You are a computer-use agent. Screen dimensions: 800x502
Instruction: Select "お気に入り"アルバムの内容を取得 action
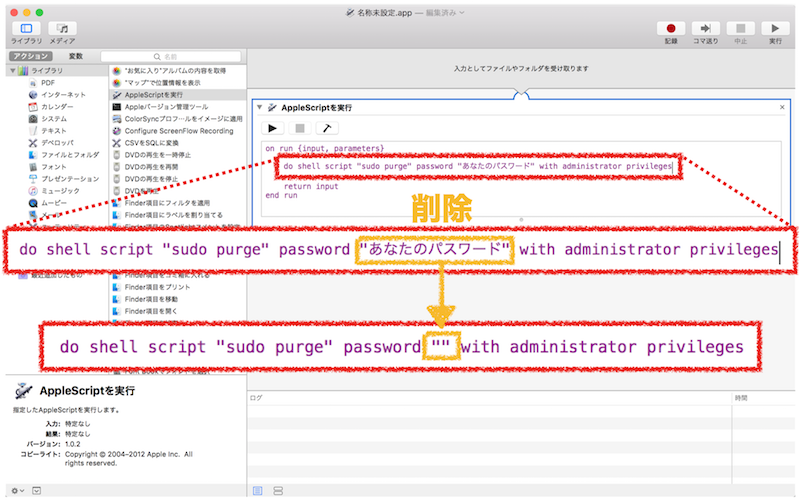(175, 70)
